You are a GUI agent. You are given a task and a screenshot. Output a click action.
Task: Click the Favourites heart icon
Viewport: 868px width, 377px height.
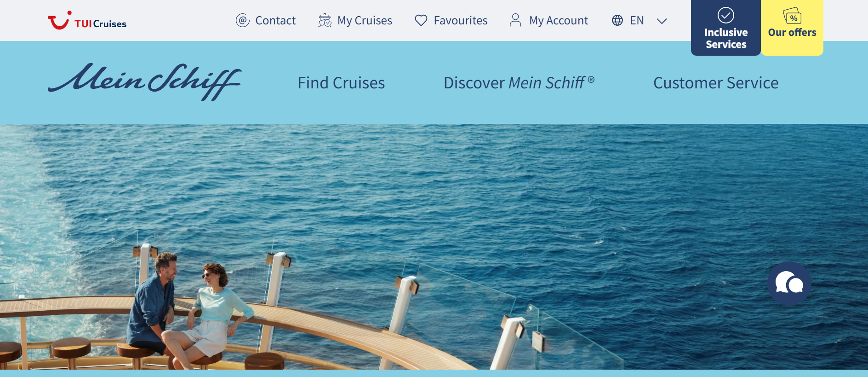pyautogui.click(x=421, y=20)
